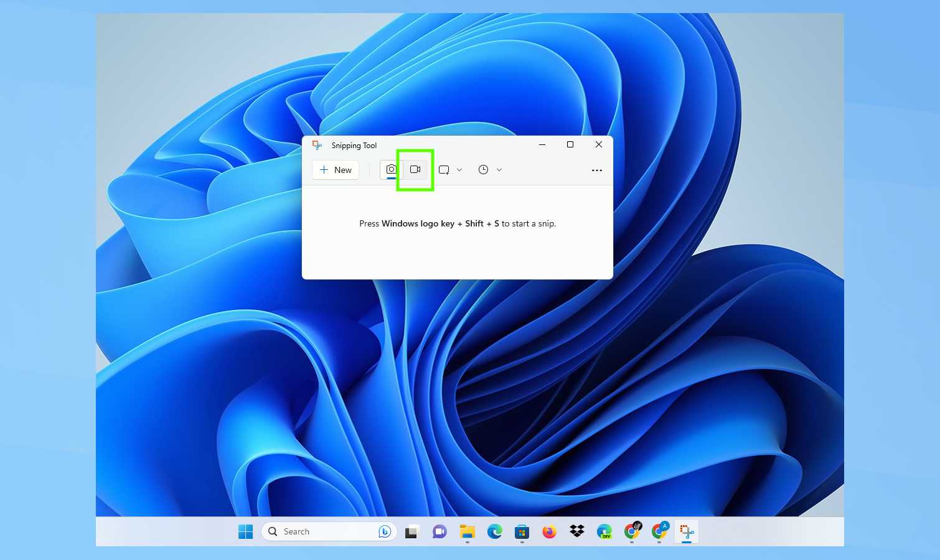Open the Windows Start menu
The image size is (940, 560).
pyautogui.click(x=246, y=531)
